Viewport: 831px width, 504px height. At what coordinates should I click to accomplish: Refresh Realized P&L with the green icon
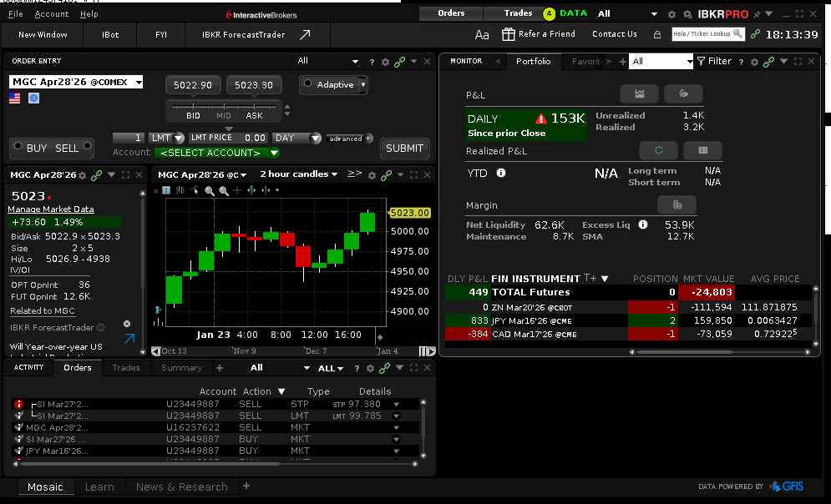coord(658,150)
